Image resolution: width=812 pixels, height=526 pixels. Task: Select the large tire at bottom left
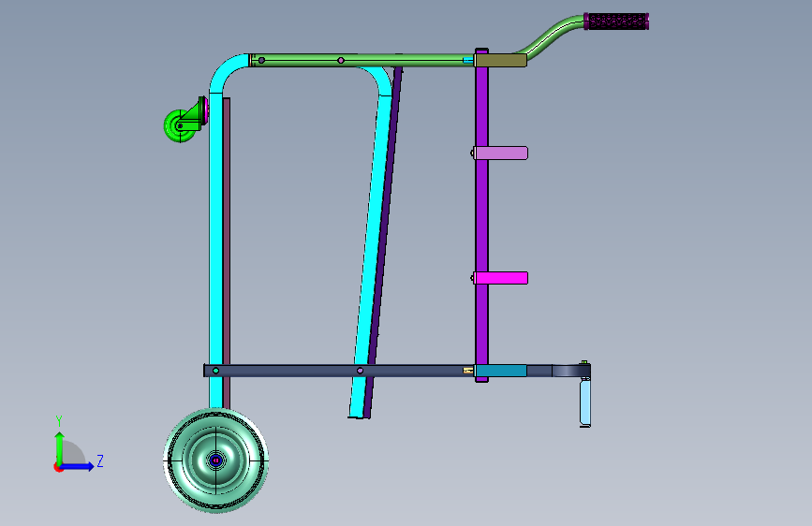216,460
